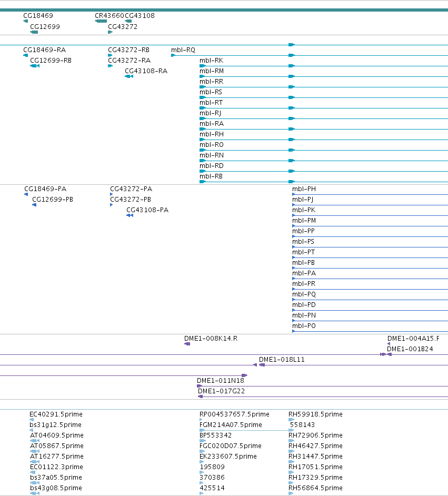Select the mbl-PA protein
This screenshot has height=496, width=448.
304,273
